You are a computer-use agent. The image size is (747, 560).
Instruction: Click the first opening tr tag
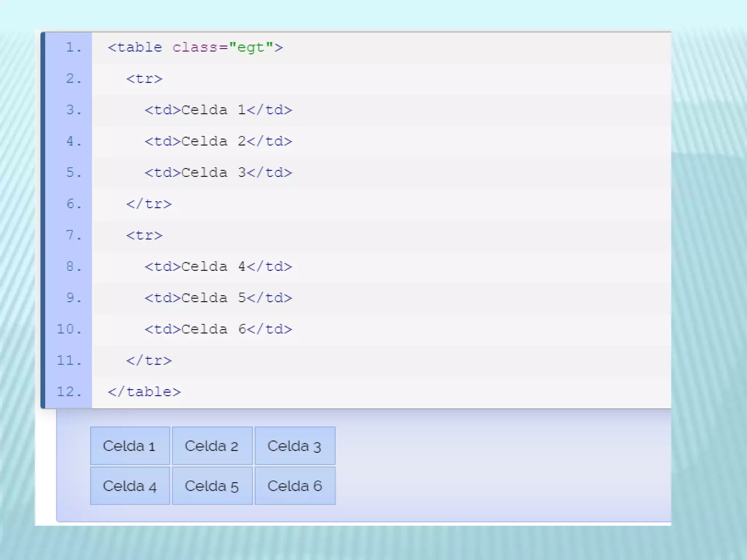[144, 79]
